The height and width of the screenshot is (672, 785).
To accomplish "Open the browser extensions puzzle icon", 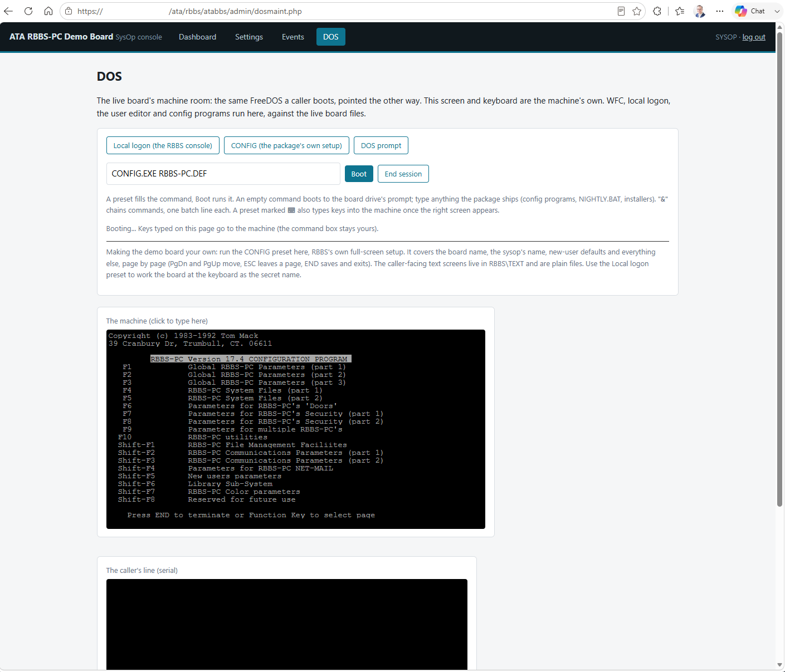I will point(657,11).
